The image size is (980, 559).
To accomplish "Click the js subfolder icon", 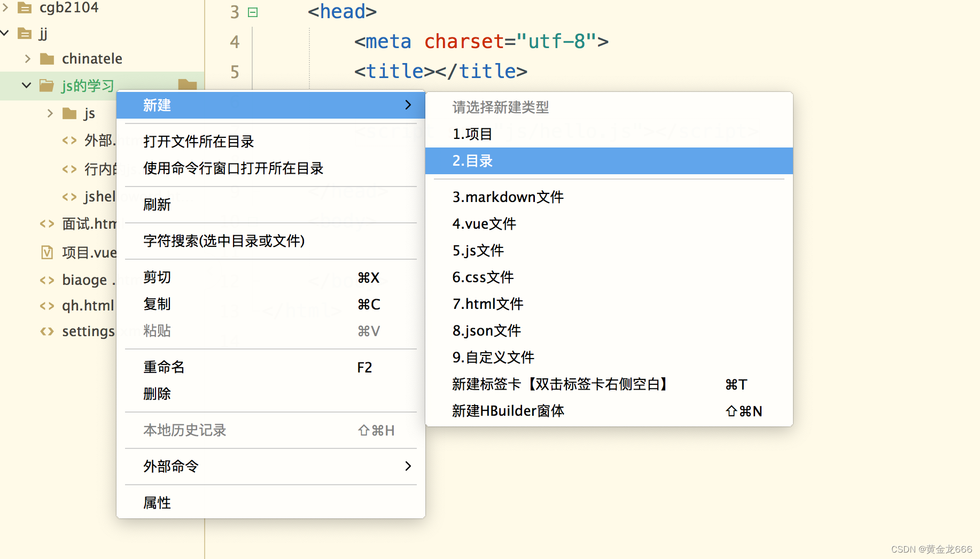I will tap(69, 113).
